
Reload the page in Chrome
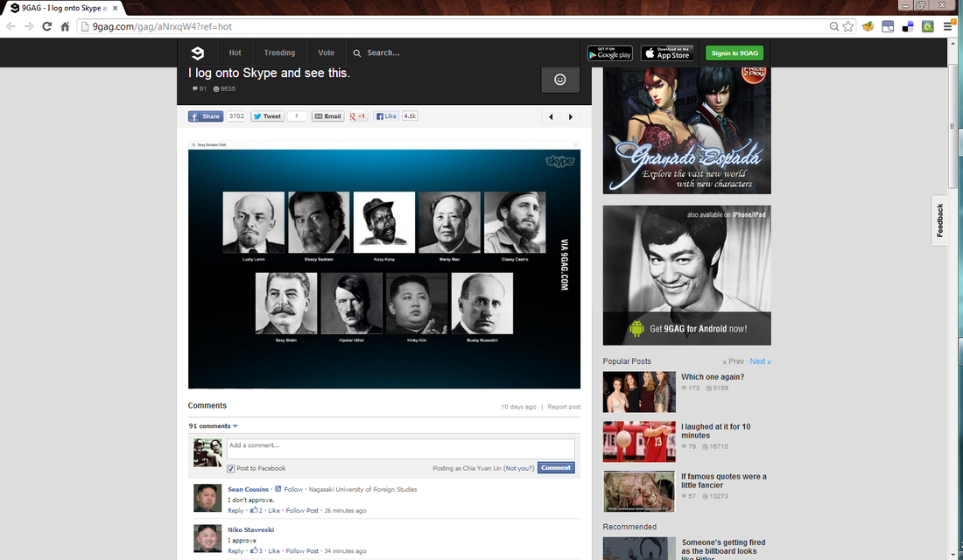(x=46, y=26)
